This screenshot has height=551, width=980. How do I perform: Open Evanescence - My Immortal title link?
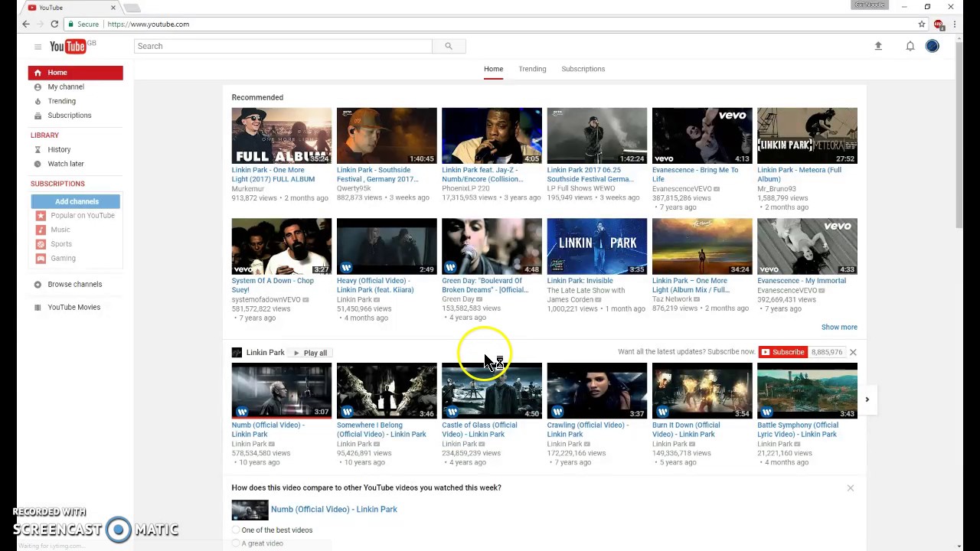click(x=802, y=281)
